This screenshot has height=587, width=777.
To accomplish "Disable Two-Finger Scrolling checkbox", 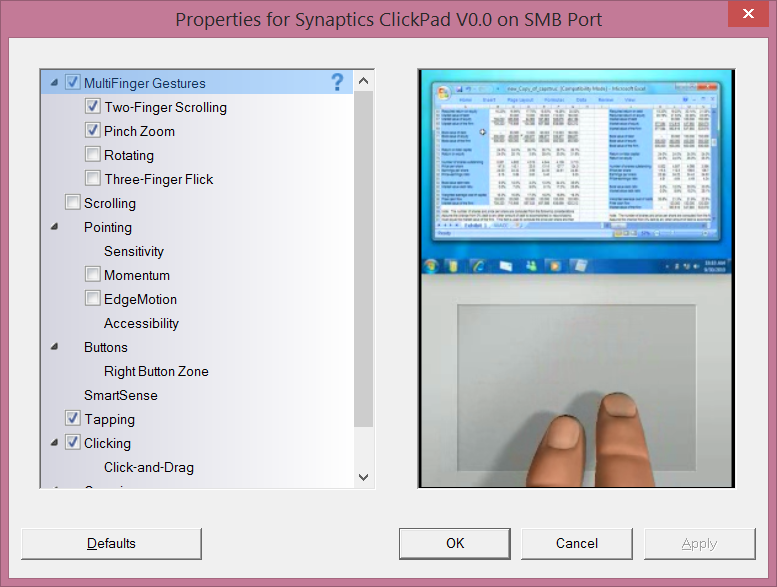I will coord(93,107).
